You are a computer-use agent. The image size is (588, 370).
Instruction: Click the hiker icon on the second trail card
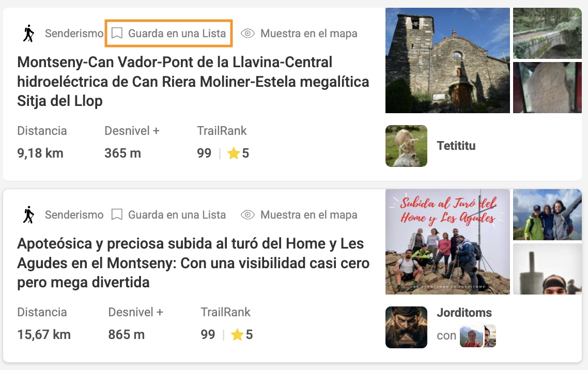tap(28, 215)
